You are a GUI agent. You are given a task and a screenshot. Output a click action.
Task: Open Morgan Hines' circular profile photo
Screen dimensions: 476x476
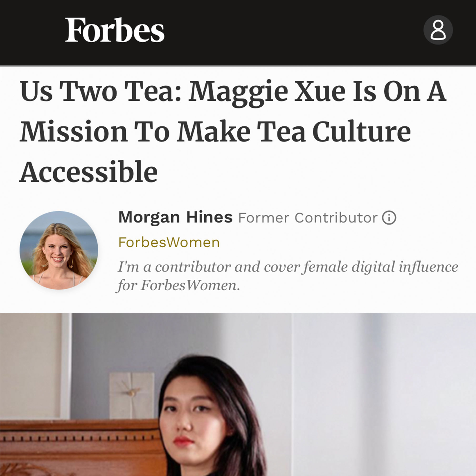pyautogui.click(x=59, y=250)
